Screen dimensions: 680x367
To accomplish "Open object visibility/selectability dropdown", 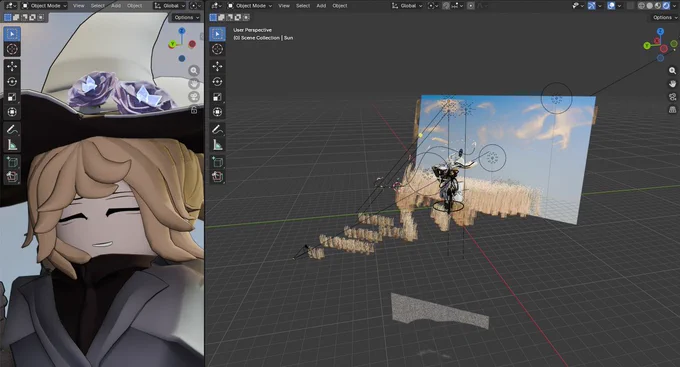I will tap(578, 6).
